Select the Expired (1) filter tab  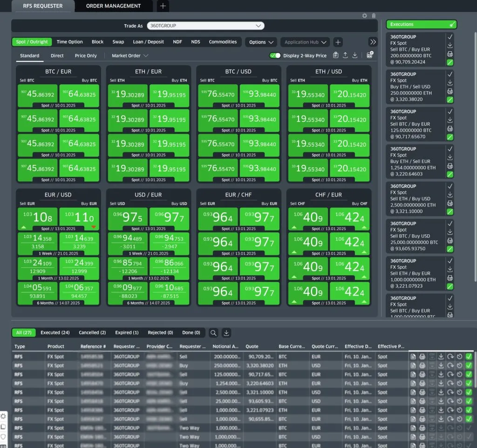(x=127, y=333)
